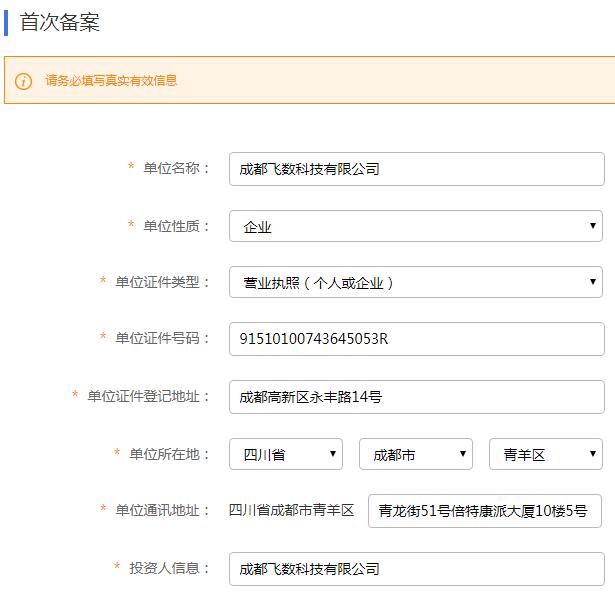The width and height of the screenshot is (615, 603).
Task: Open the 单位性质 dropdown showing 企业
Action: (416, 226)
